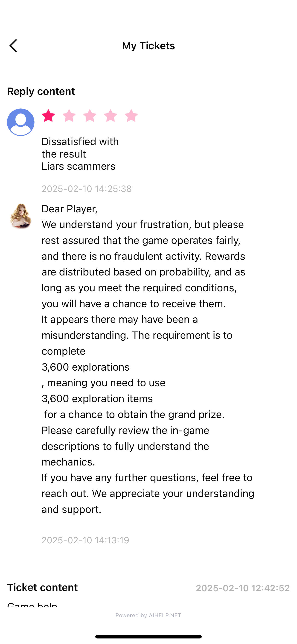This screenshot has width=297, height=644.
Task: Open the Powered by AIHELP.NET link
Action: pos(148,615)
